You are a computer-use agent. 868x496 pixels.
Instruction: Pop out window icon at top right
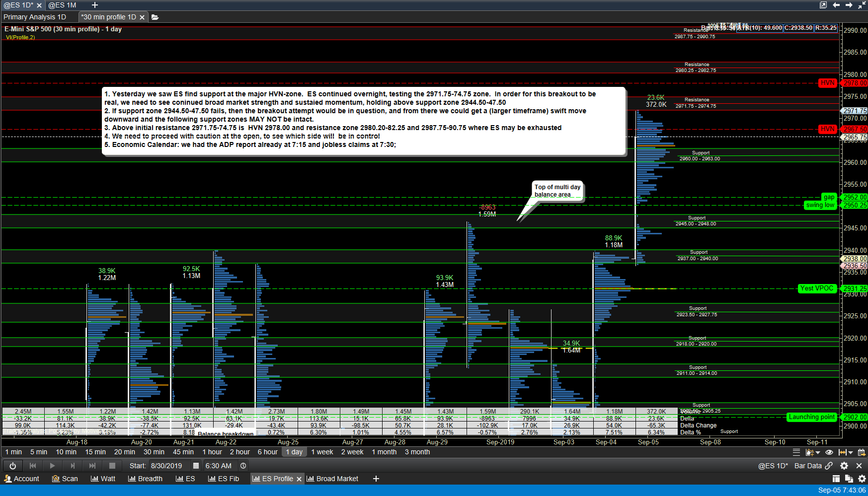coord(823,5)
